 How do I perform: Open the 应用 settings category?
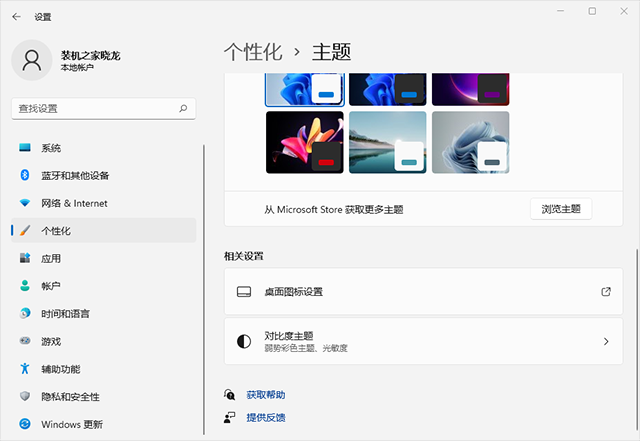104,258
